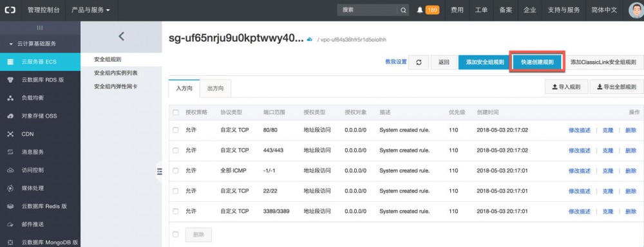Screen dimensions: 644x247
Task: Open 云数据库 RDS 版 in sidebar
Action: tap(40, 80)
